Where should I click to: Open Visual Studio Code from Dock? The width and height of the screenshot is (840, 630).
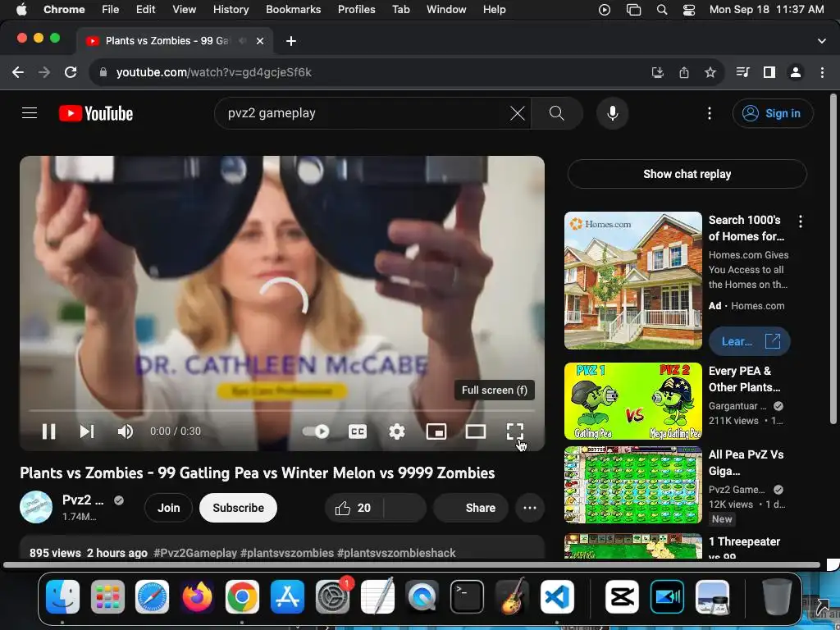click(557, 596)
